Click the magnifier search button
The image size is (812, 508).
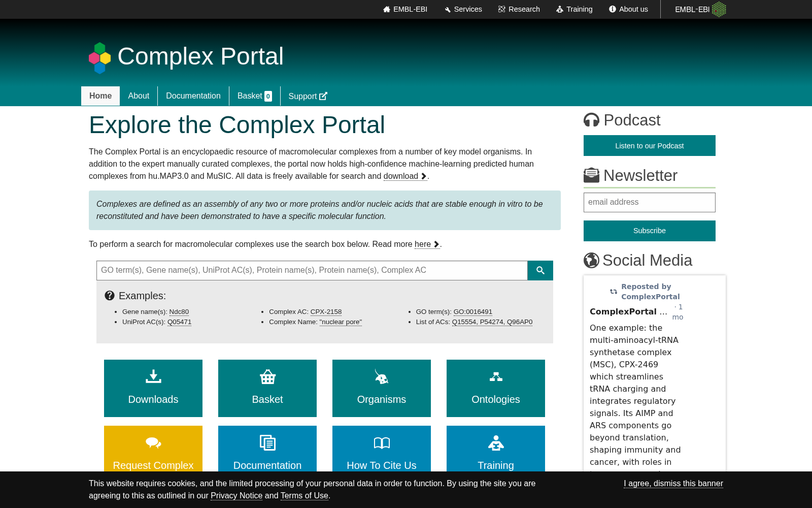tap(540, 270)
